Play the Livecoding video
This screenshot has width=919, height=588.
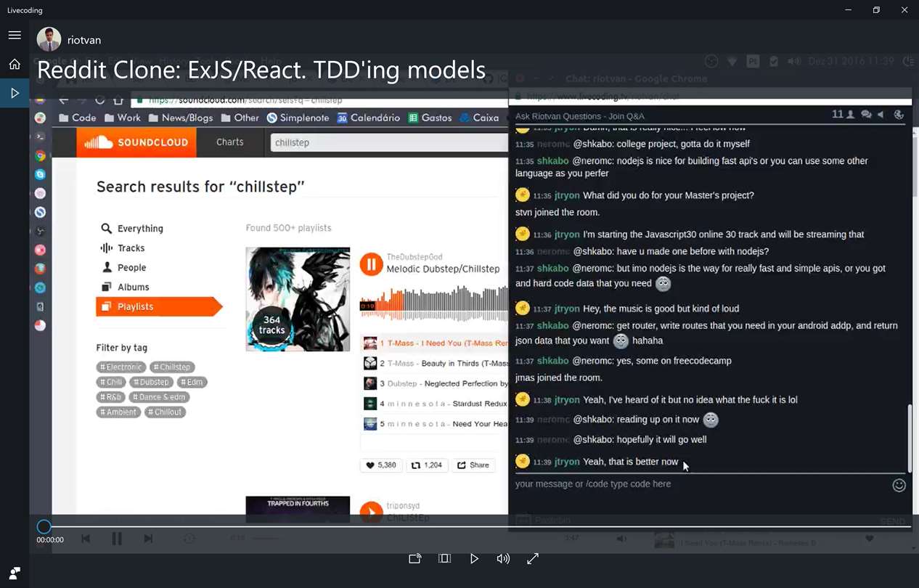pos(474,558)
